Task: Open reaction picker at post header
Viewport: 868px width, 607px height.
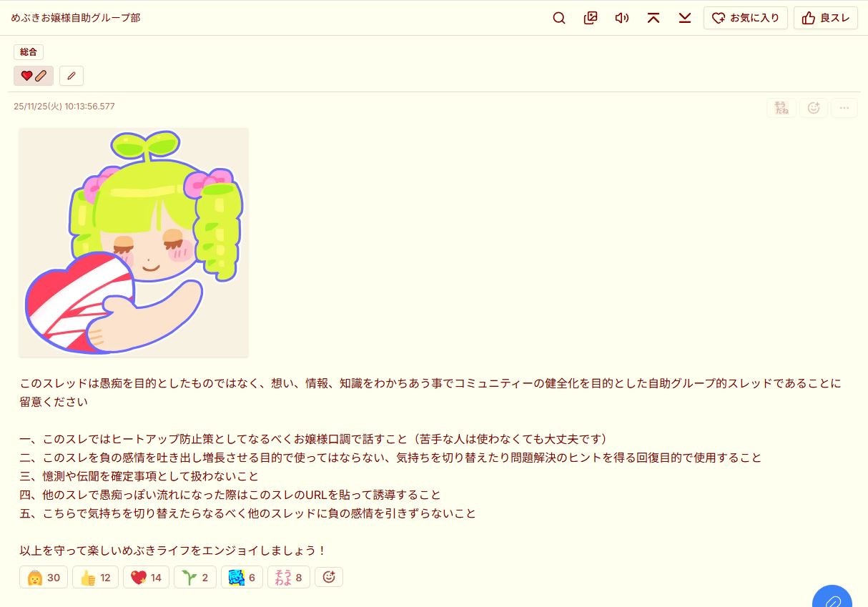Action: click(x=814, y=108)
